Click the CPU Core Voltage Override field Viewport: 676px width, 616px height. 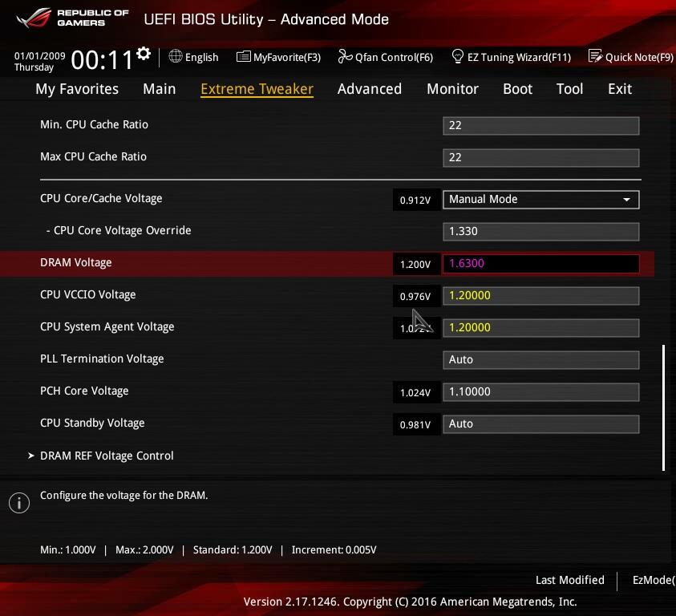click(541, 231)
